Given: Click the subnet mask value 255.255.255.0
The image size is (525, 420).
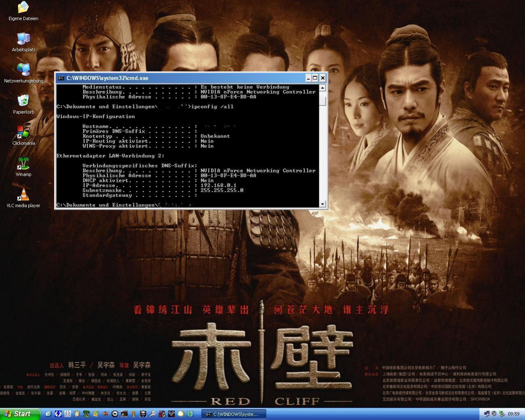Looking at the screenshot, I should pos(222,190).
